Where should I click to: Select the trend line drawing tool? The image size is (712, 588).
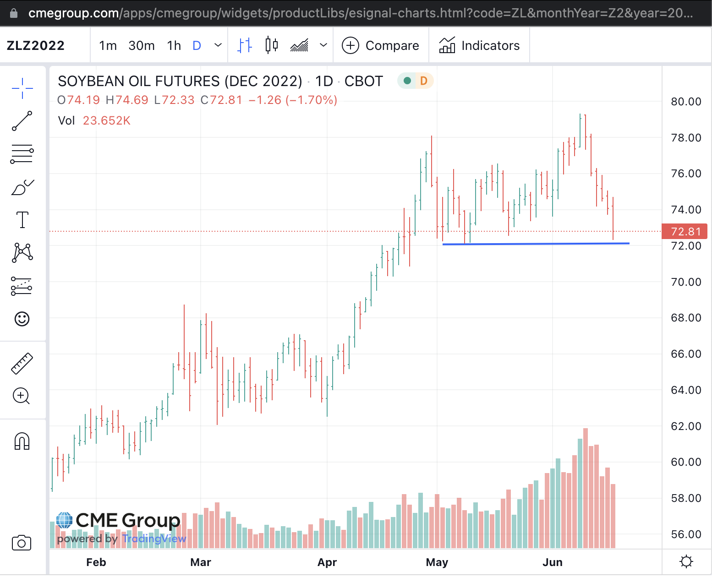coord(22,121)
